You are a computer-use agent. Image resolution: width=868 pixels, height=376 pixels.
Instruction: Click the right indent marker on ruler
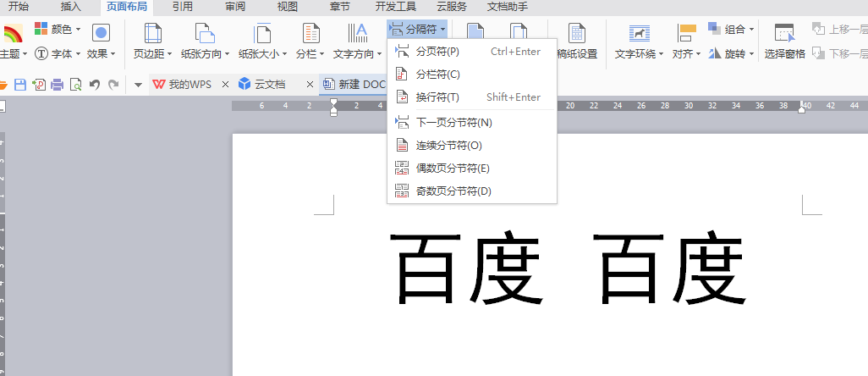click(802, 109)
